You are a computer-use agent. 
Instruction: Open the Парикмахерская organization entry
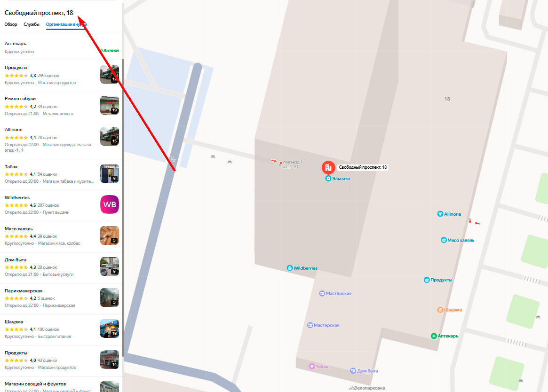pos(61,298)
